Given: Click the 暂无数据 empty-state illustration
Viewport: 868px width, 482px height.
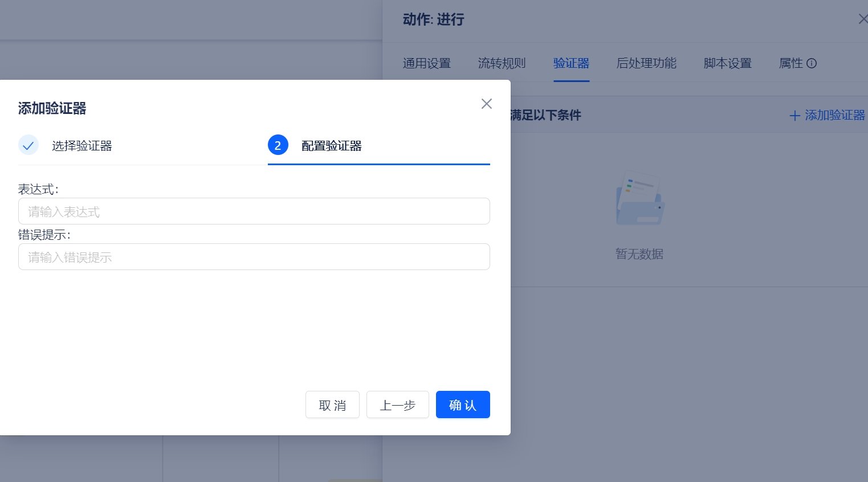Looking at the screenshot, I should [x=639, y=199].
